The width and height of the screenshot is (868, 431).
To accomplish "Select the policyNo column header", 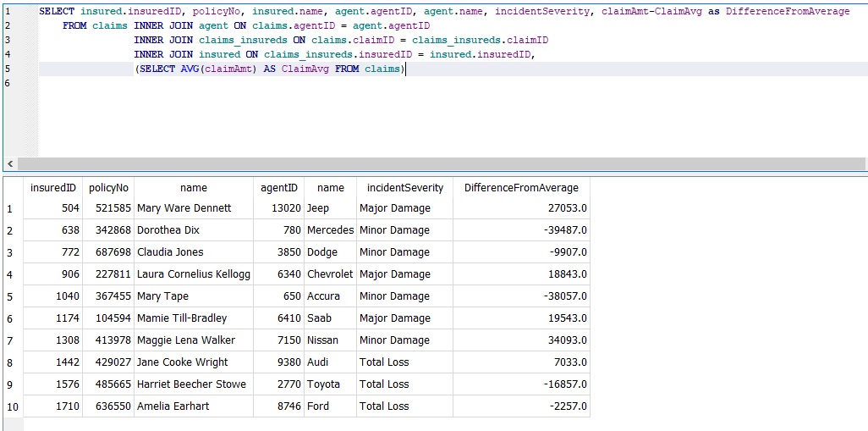I will [108, 188].
